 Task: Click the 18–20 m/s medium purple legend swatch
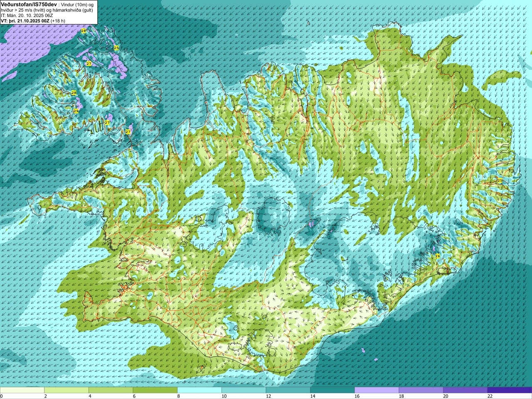(421, 390)
